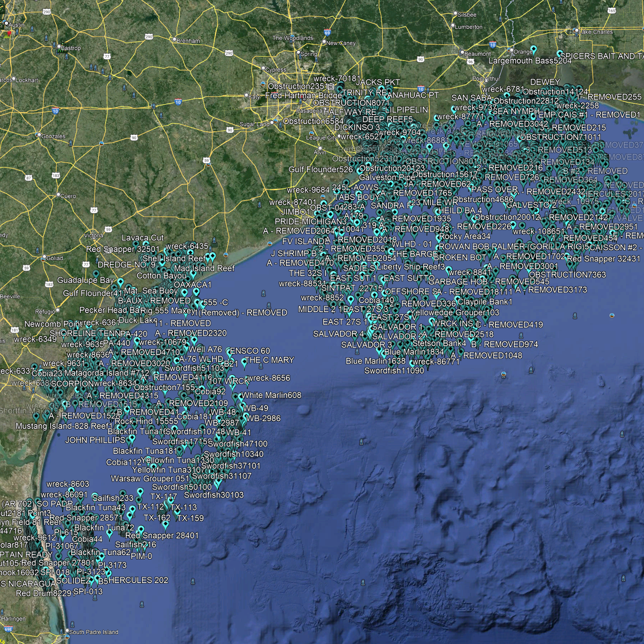Screen dimensions: 644x644
Task: Click the wreck-86771 placemark pin
Action: tap(413, 364)
